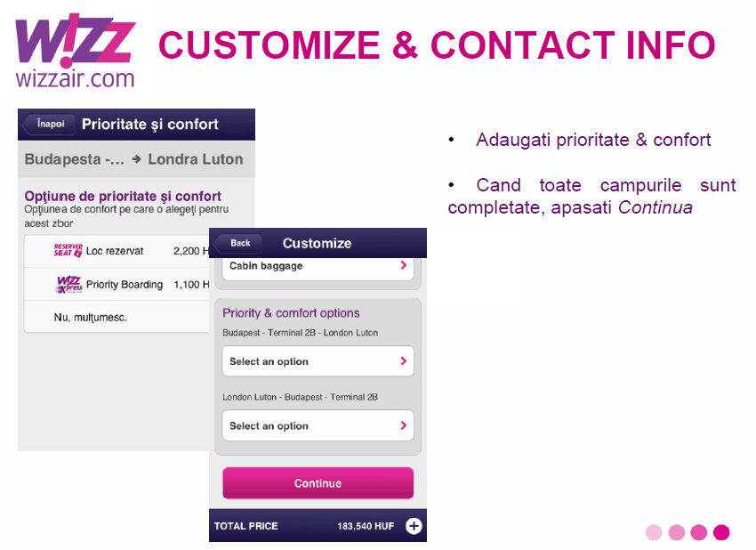Expand total price with plus icon

[414, 526]
